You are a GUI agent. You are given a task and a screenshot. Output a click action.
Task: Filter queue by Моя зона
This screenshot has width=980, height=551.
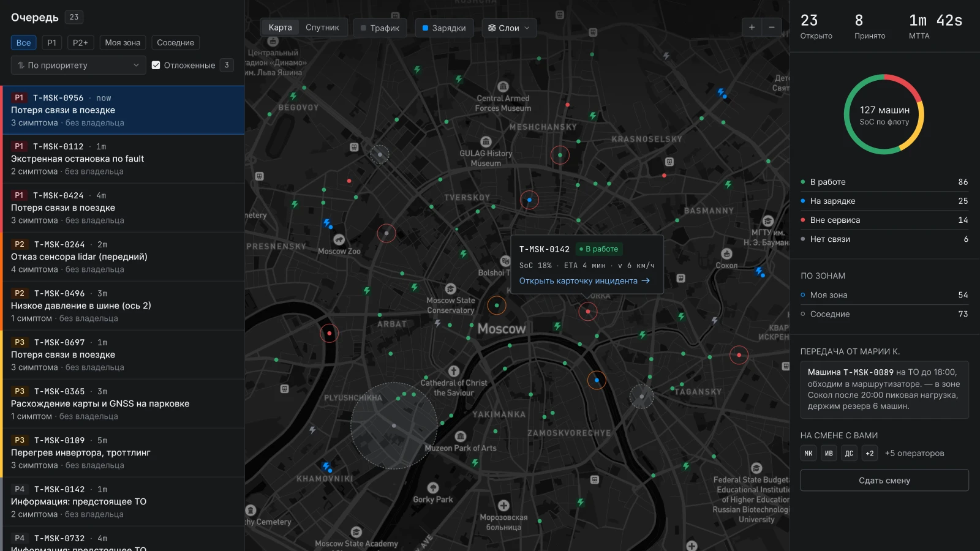pos(123,43)
